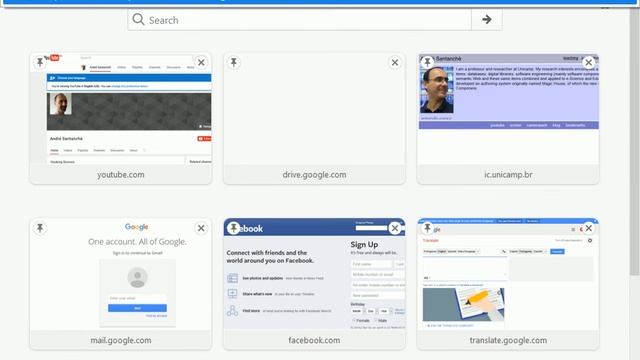This screenshot has width=640, height=360.
Task: Pin the mail.google.com tile
Action: tap(40, 228)
